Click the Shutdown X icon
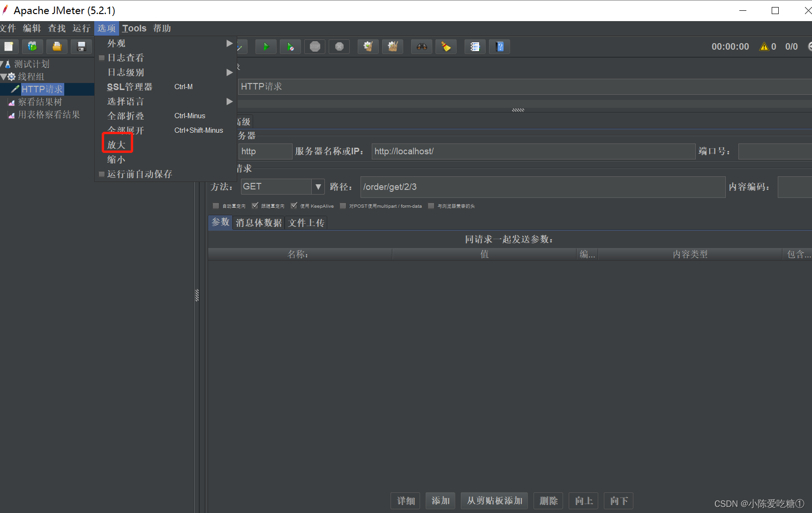Image resolution: width=812 pixels, height=513 pixels. click(339, 46)
